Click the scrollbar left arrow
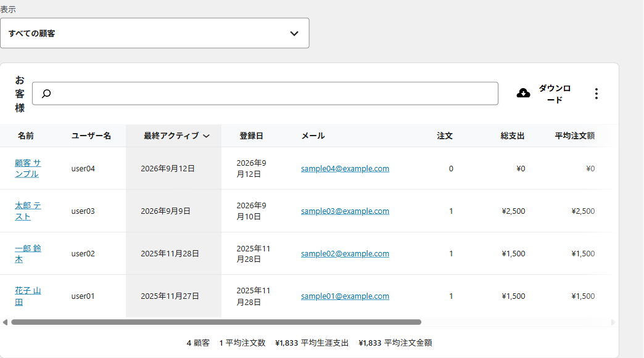The width and height of the screenshot is (644, 358). coord(5,322)
